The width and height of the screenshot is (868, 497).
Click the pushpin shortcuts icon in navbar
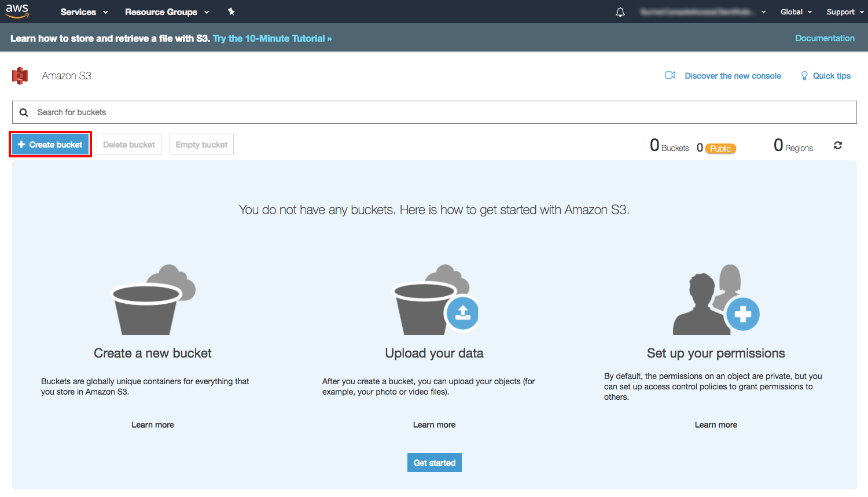pos(231,12)
